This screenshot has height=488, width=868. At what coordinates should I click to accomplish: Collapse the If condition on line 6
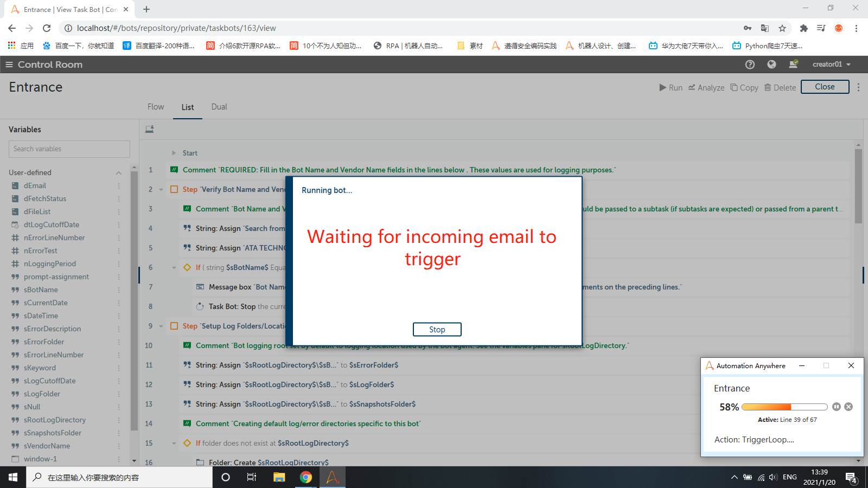pos(174,268)
